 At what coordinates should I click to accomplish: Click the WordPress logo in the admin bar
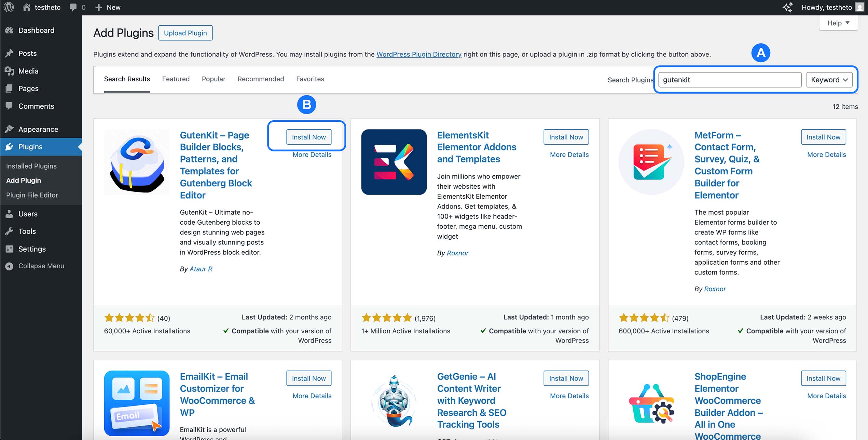point(8,7)
